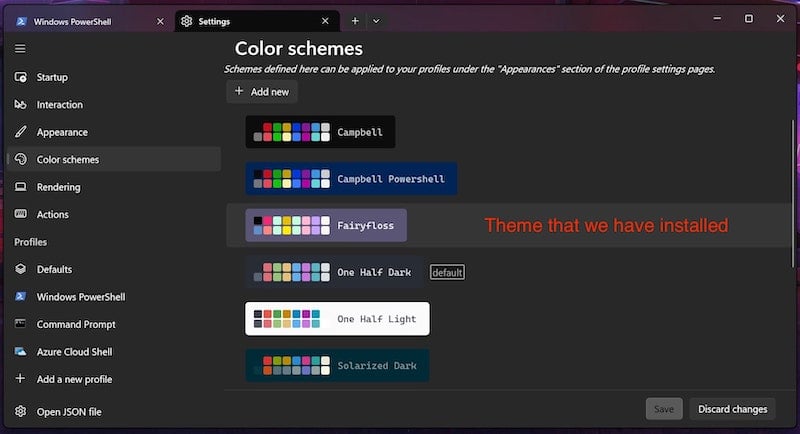Open the Appearance settings page

(114, 132)
